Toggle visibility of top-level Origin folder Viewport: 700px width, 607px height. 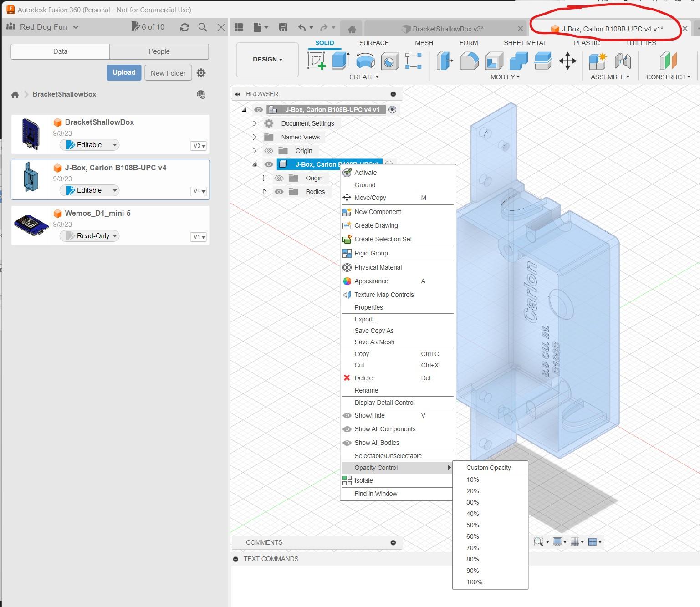pyautogui.click(x=269, y=151)
